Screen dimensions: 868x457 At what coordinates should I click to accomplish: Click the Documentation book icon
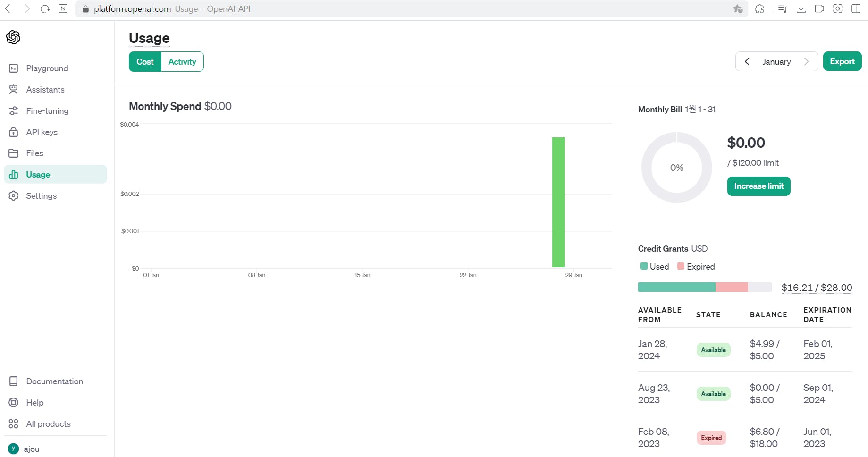coord(14,381)
